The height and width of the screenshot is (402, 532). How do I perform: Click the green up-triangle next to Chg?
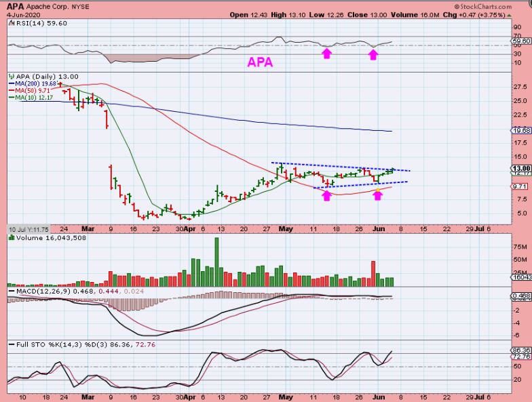pos(509,15)
